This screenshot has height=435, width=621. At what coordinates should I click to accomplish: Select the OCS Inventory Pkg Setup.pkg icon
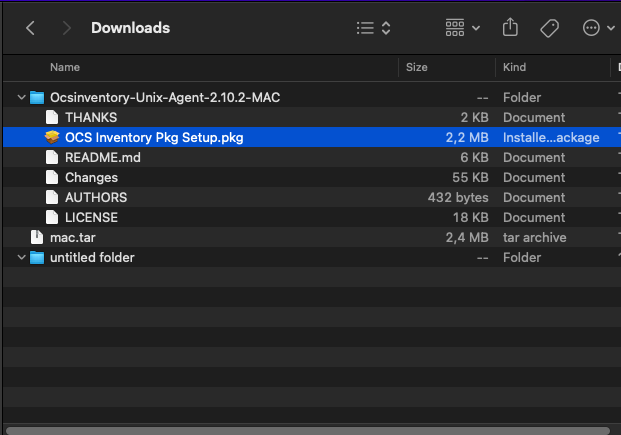tap(52, 137)
